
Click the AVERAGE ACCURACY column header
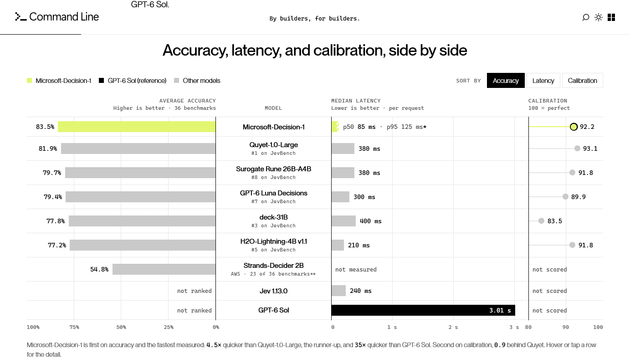pos(188,101)
